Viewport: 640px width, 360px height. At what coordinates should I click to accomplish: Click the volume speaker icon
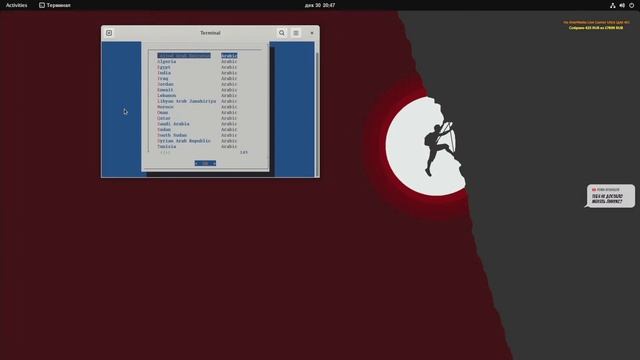622,5
